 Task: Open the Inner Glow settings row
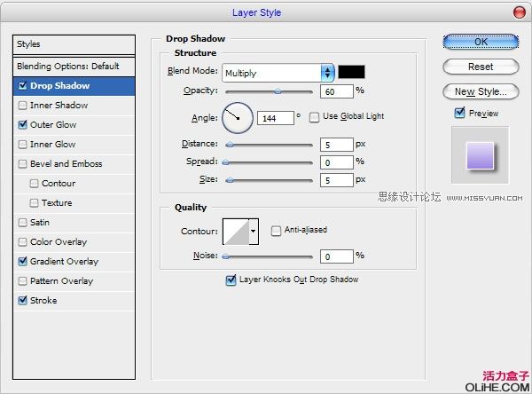click(74, 145)
